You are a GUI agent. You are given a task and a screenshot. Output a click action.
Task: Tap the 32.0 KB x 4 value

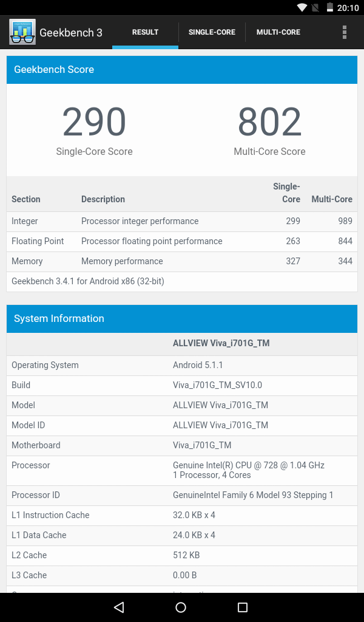click(194, 515)
